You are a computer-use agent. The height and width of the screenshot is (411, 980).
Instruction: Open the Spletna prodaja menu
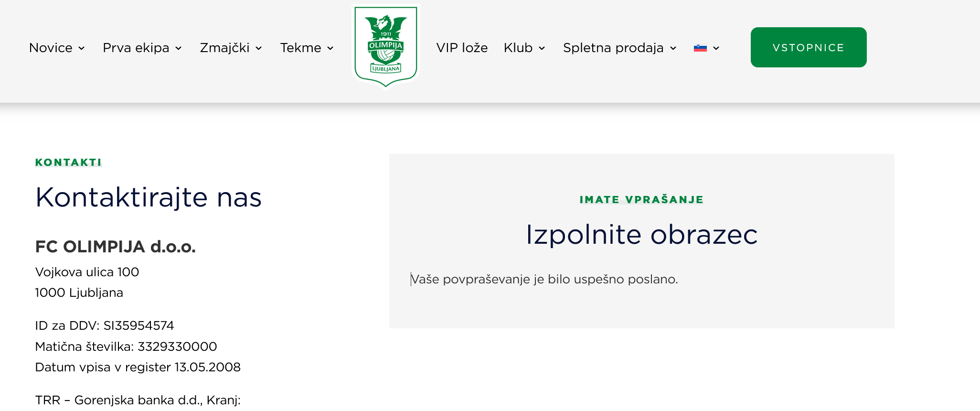click(x=613, y=48)
